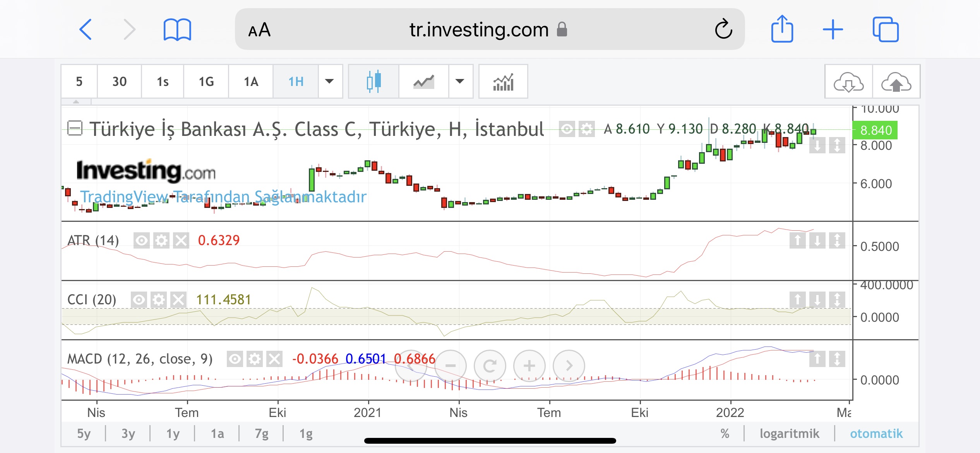This screenshot has height=453, width=980.
Task: Select the 30 minute timeframe
Action: [x=120, y=81]
